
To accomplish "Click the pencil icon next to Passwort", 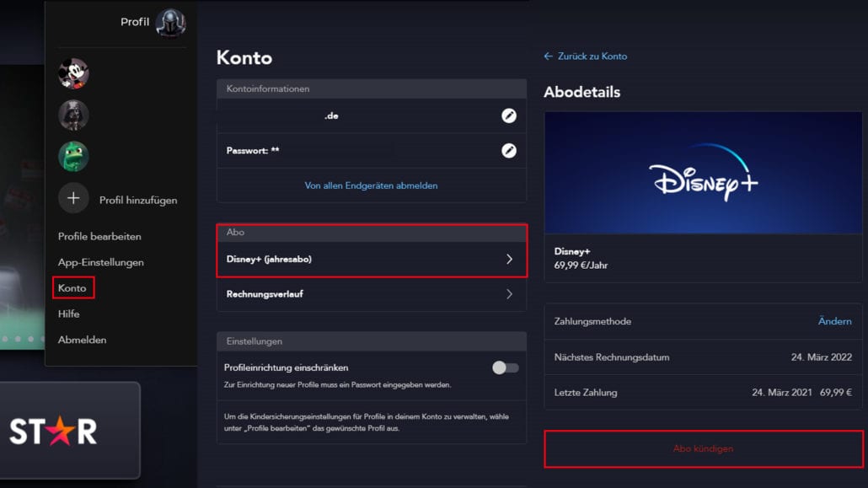I will (x=508, y=150).
